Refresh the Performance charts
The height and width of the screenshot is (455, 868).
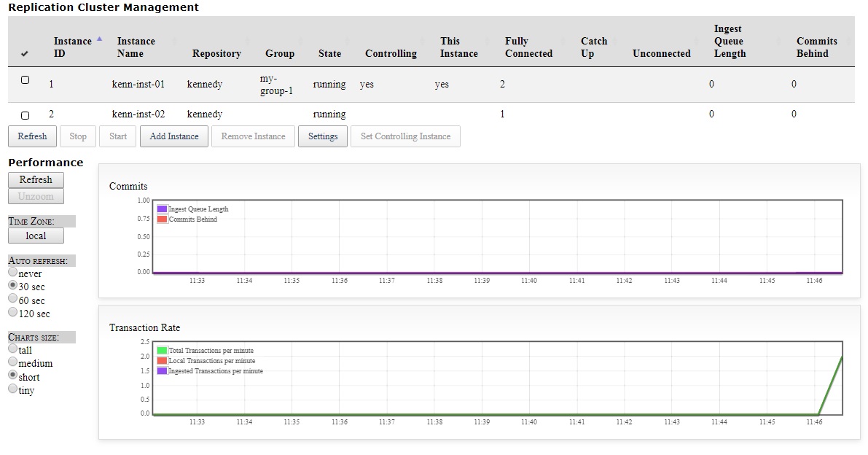[x=36, y=179]
